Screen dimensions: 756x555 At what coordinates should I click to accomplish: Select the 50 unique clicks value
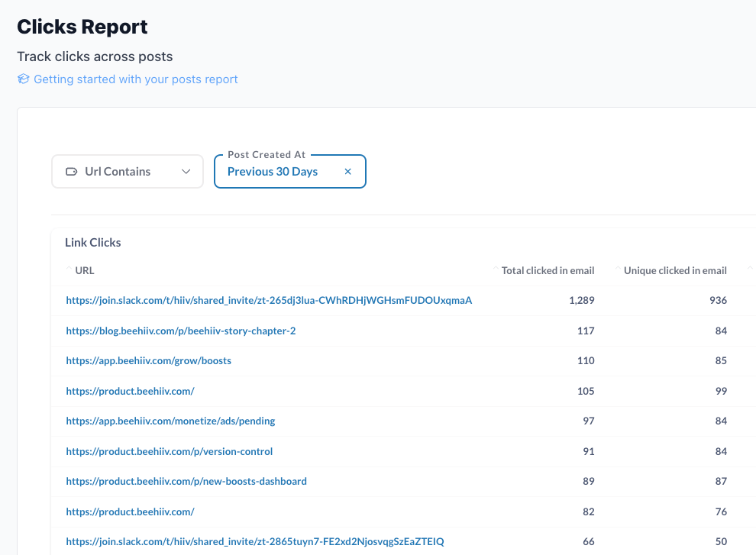click(721, 541)
